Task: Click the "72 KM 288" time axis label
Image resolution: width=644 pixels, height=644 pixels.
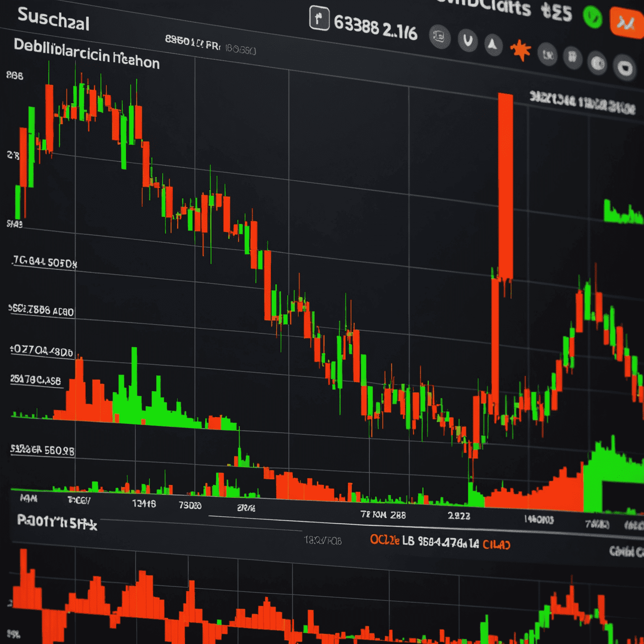Action: tap(383, 514)
